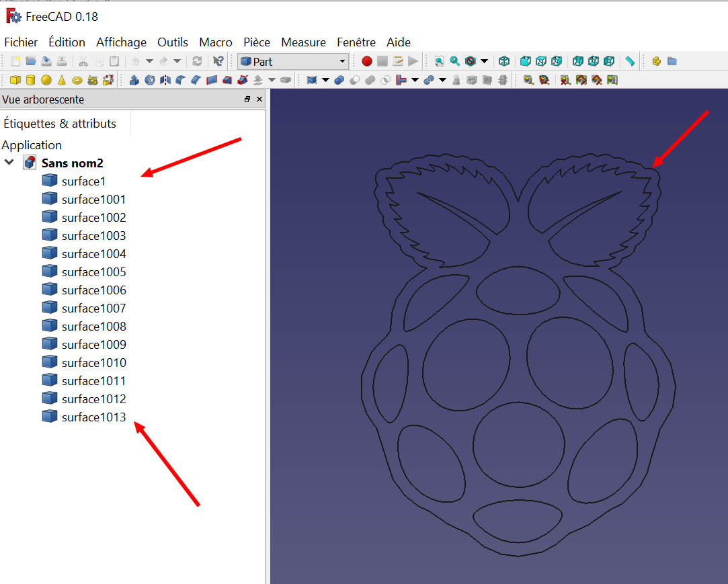Create a yellow Cylinder primitive
Image resolution: width=728 pixels, height=584 pixels.
point(31,81)
